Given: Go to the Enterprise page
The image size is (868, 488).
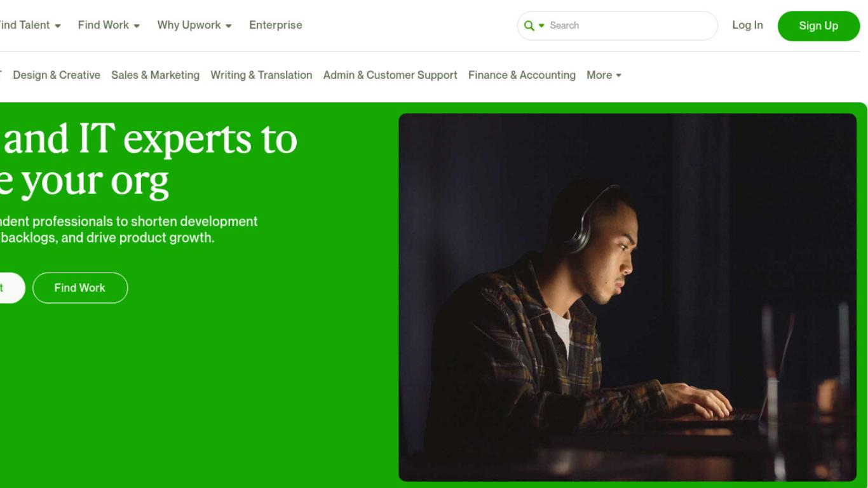Looking at the screenshot, I should tap(276, 25).
